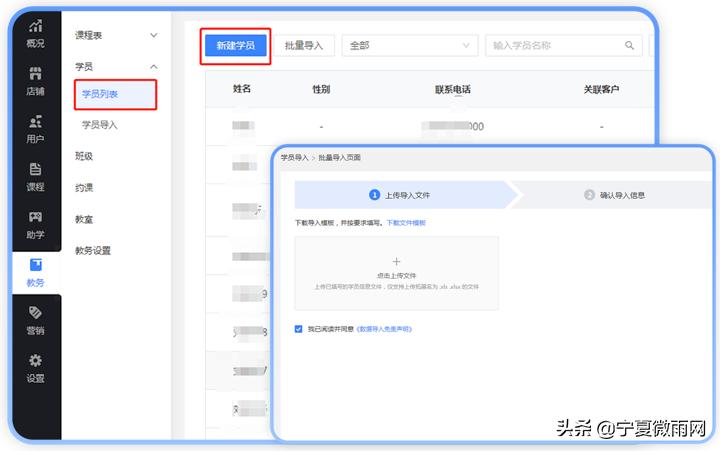Click the 性别 column header
Viewport: 720px width, 451px height.
pyautogui.click(x=321, y=89)
